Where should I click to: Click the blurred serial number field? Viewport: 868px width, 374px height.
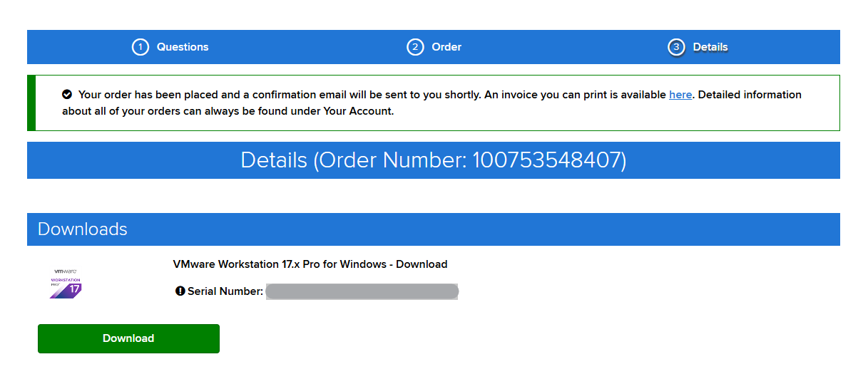tap(362, 291)
